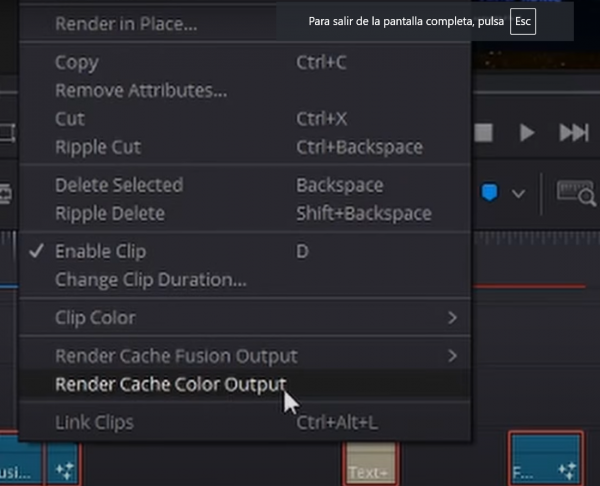Click the timeline zoom-to-fit magnifier icon
The image size is (600, 486).
tap(575, 193)
